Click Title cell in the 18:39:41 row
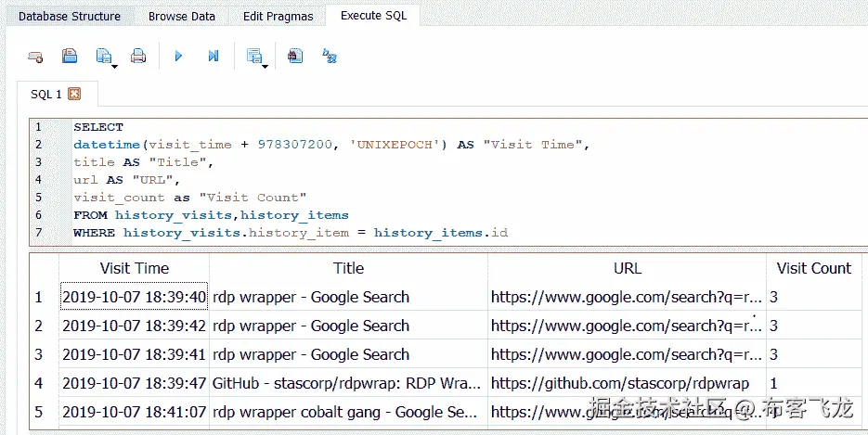The width and height of the screenshot is (868, 435). coord(349,354)
